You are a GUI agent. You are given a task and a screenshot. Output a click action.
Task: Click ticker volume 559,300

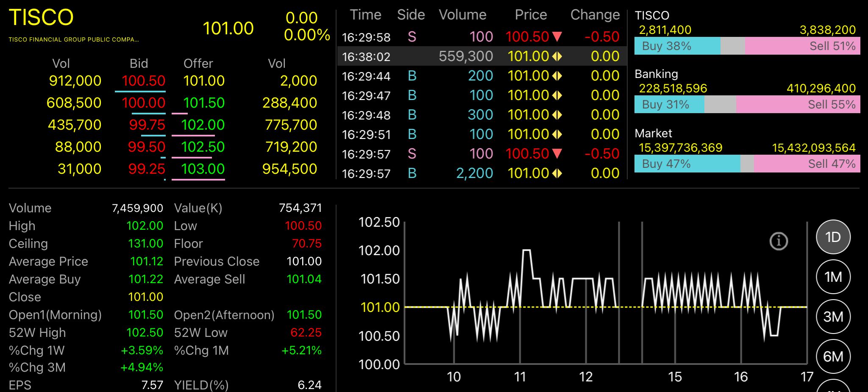click(x=466, y=56)
